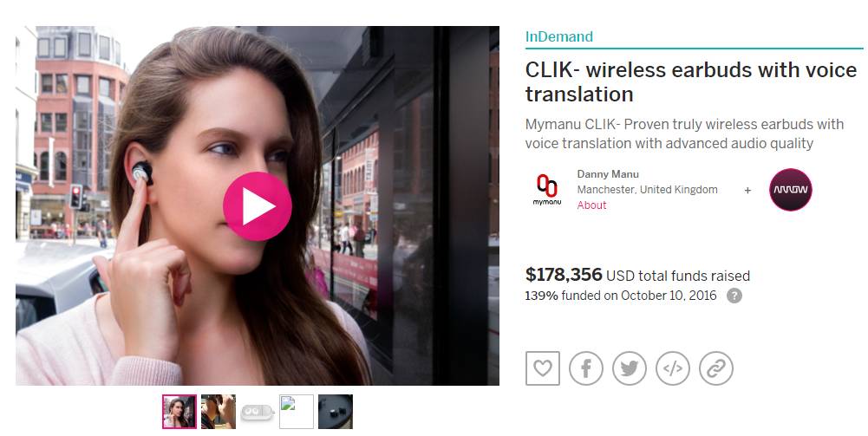
Task: View Danny Manu's profile name
Action: pos(608,173)
